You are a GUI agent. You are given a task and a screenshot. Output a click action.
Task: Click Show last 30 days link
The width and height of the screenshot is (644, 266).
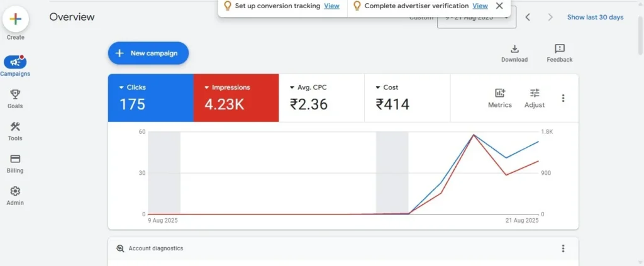[x=595, y=17]
